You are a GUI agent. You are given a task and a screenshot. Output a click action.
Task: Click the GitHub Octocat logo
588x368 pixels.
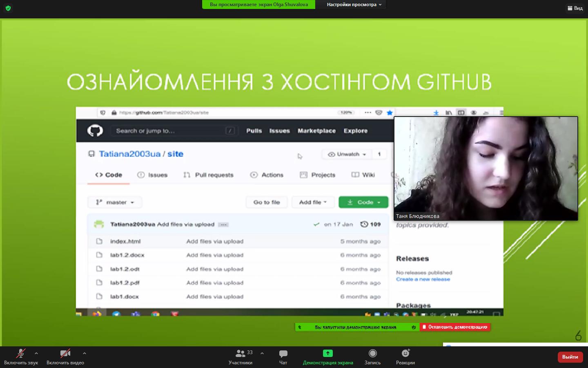pos(95,131)
